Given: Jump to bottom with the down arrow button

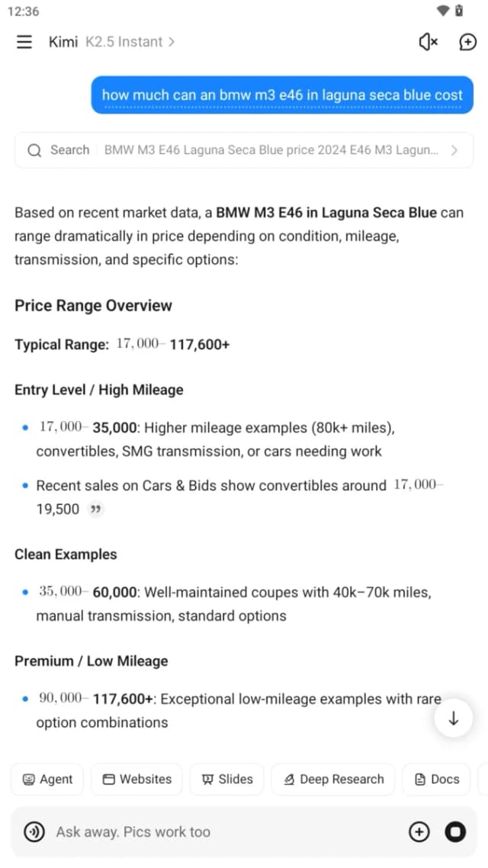Looking at the screenshot, I should pyautogui.click(x=454, y=719).
